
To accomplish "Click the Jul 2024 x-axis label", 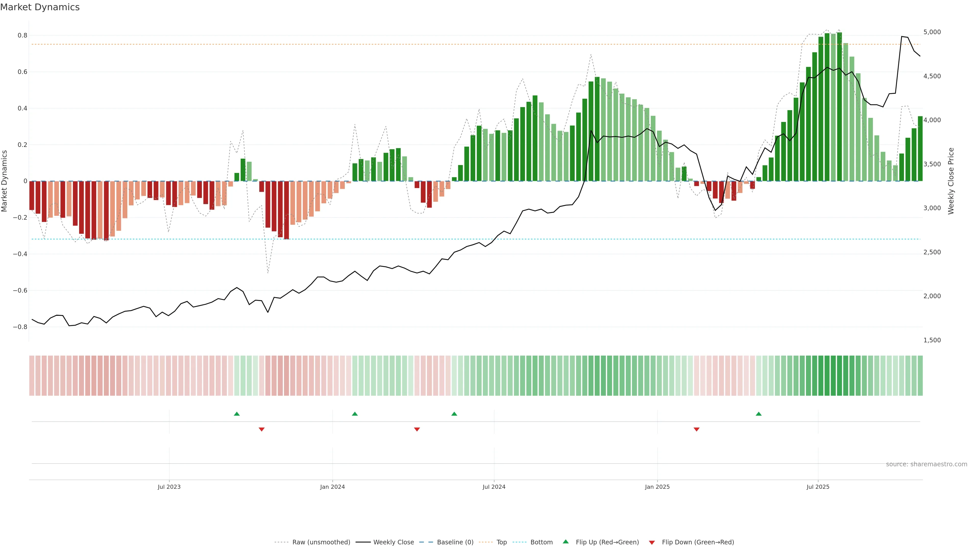I will (494, 487).
